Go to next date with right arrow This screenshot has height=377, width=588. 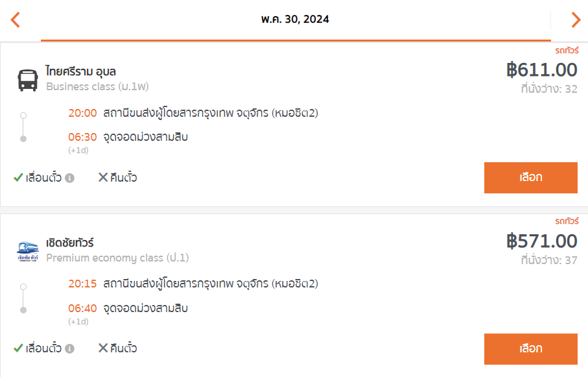pyautogui.click(x=576, y=20)
